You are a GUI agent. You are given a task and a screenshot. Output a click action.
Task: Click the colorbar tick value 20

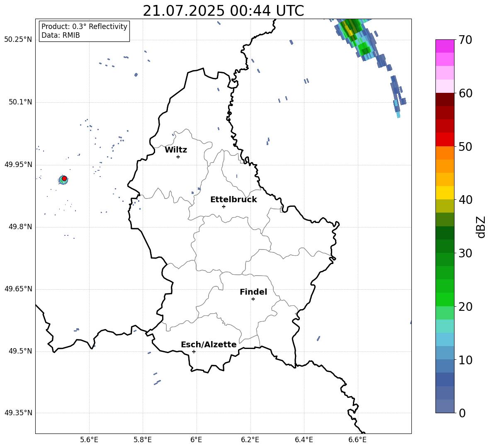466,307
